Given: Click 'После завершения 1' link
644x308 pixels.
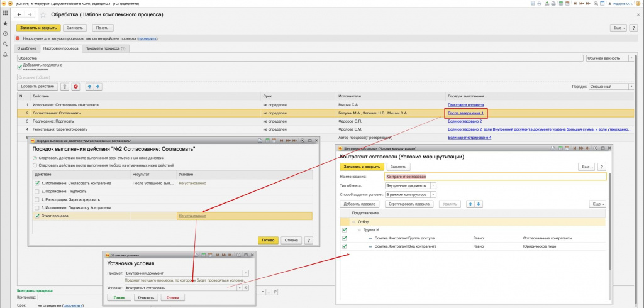Looking at the screenshot, I should [x=465, y=113].
